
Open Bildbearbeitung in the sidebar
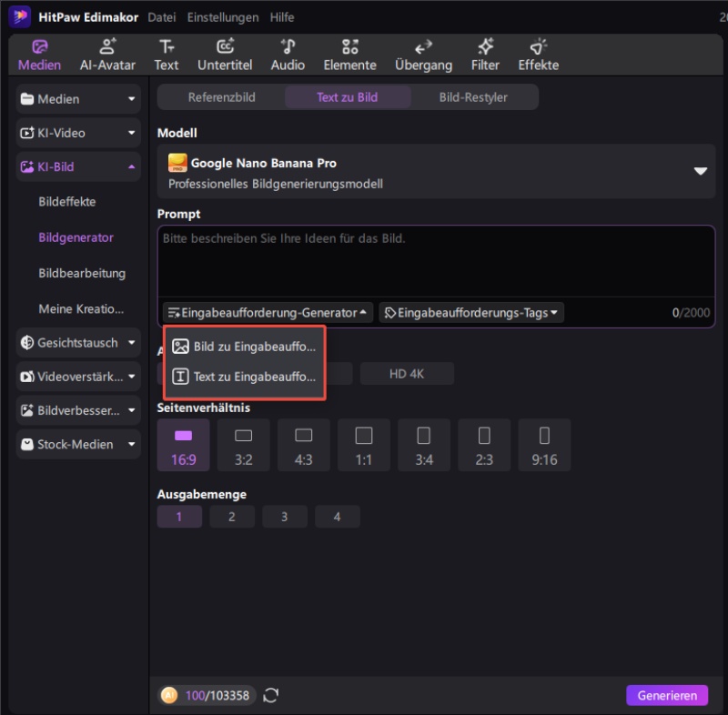pyautogui.click(x=82, y=273)
